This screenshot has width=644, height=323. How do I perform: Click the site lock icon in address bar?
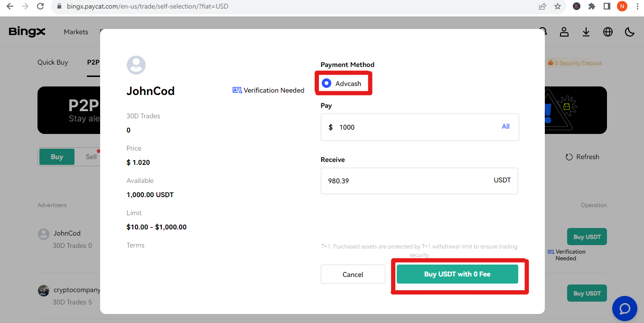[59, 7]
